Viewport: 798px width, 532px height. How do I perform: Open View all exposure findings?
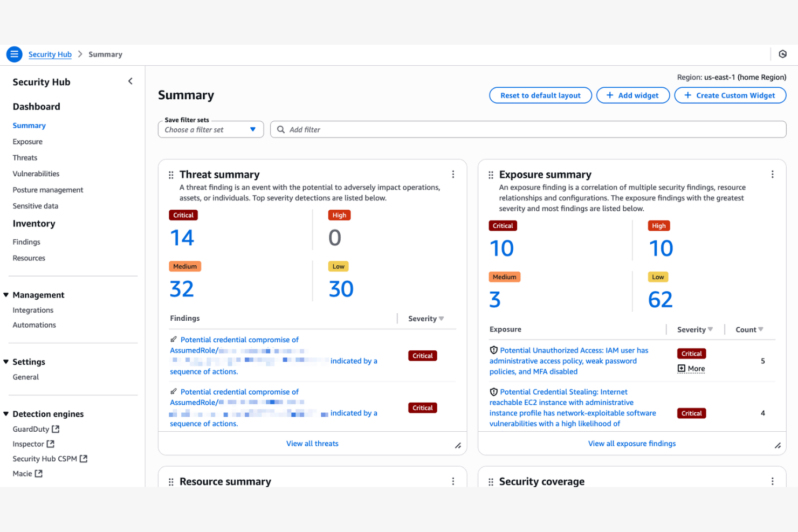(632, 443)
